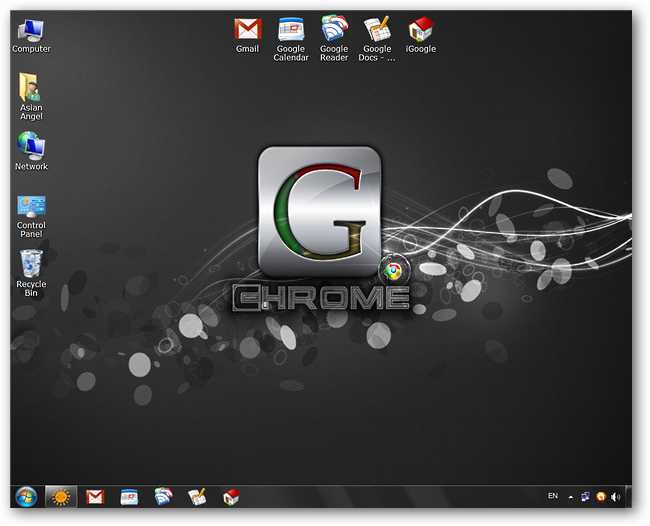Screen dimensions: 650x526
Task: Select the "Recycle Bin" label text
Action: 31,288
